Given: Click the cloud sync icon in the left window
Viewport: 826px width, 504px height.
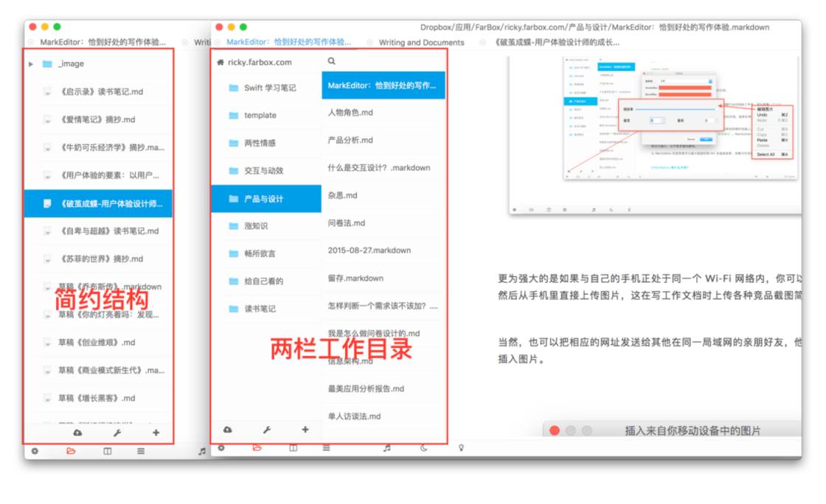Looking at the screenshot, I should (x=77, y=433).
